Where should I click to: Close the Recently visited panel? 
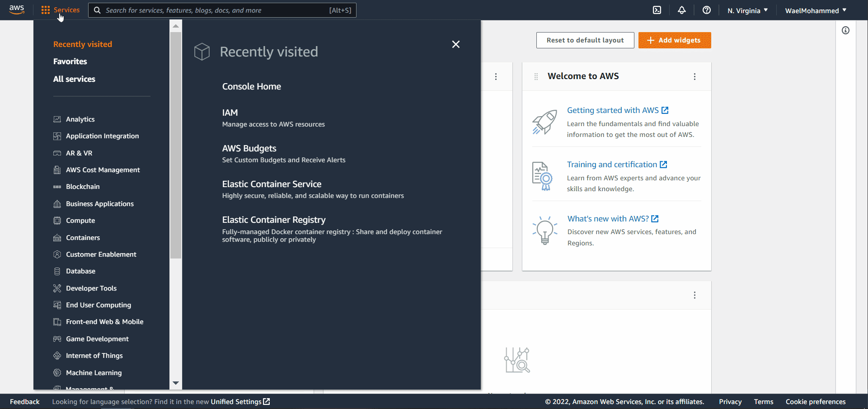456,44
